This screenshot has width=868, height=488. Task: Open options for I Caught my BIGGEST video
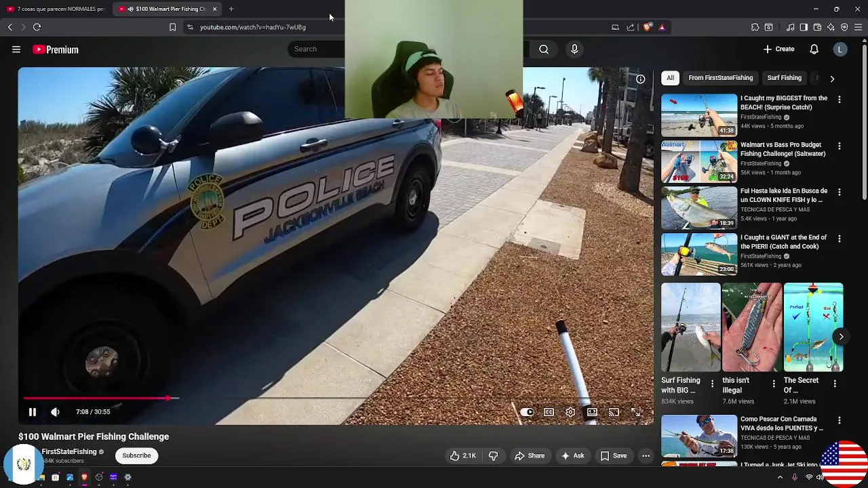[839, 100]
